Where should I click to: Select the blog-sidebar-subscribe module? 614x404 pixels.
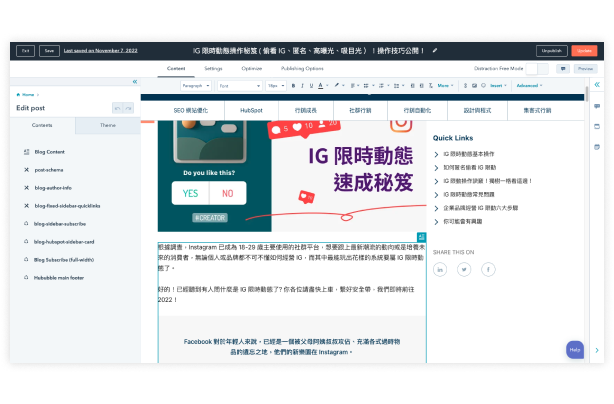click(x=60, y=224)
